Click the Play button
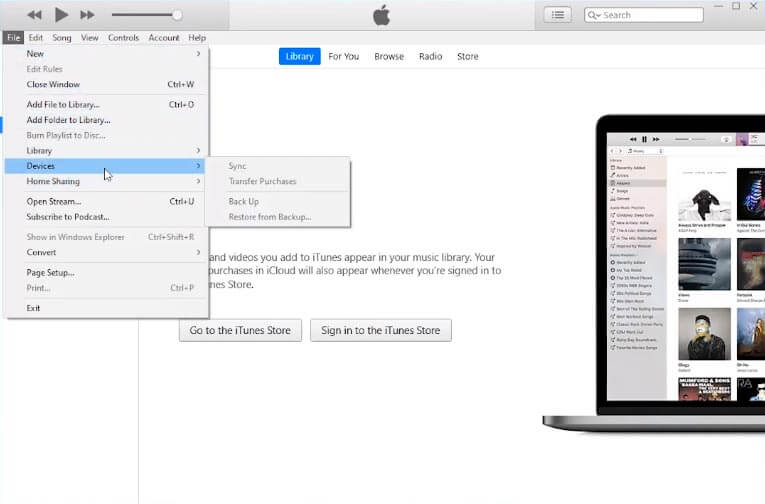Image resolution: width=765 pixels, height=504 pixels. (x=61, y=15)
